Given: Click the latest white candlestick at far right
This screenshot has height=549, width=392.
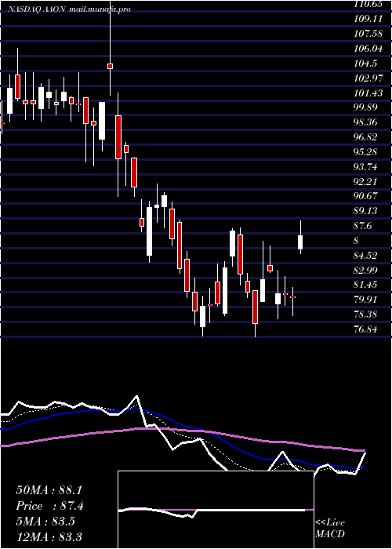Looking at the screenshot, I should [x=300, y=242].
